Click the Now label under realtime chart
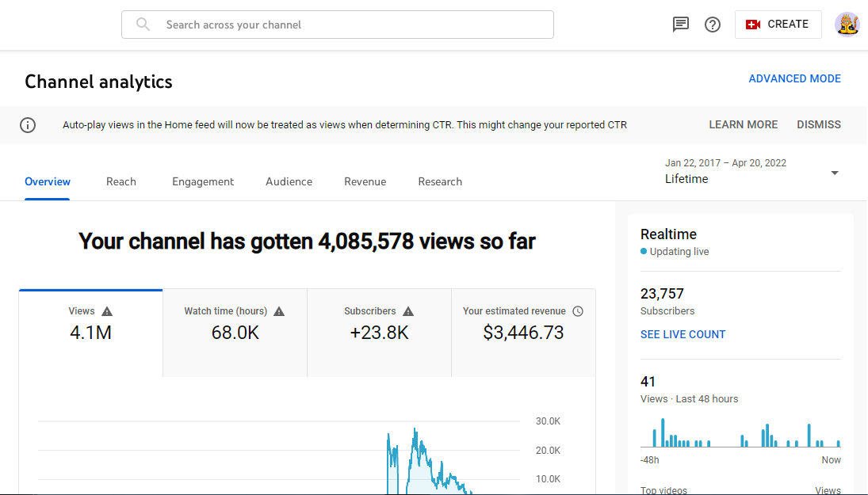The image size is (868, 495). tap(831, 459)
